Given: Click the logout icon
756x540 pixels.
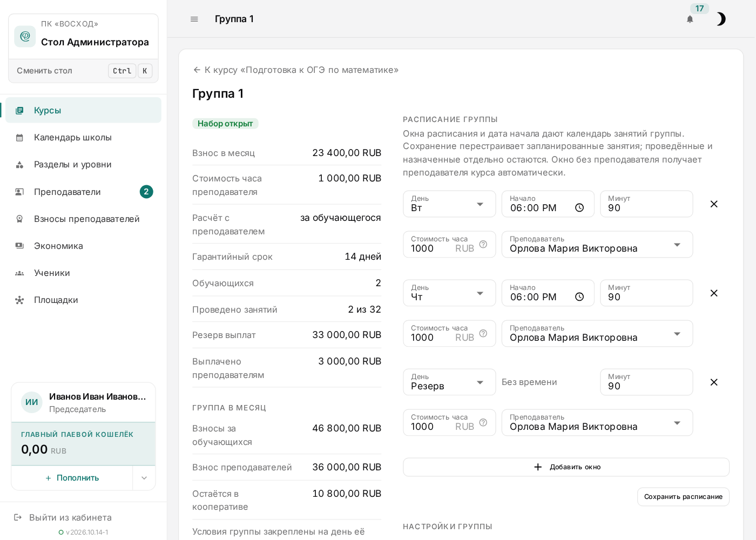Looking at the screenshot, I should [18, 517].
